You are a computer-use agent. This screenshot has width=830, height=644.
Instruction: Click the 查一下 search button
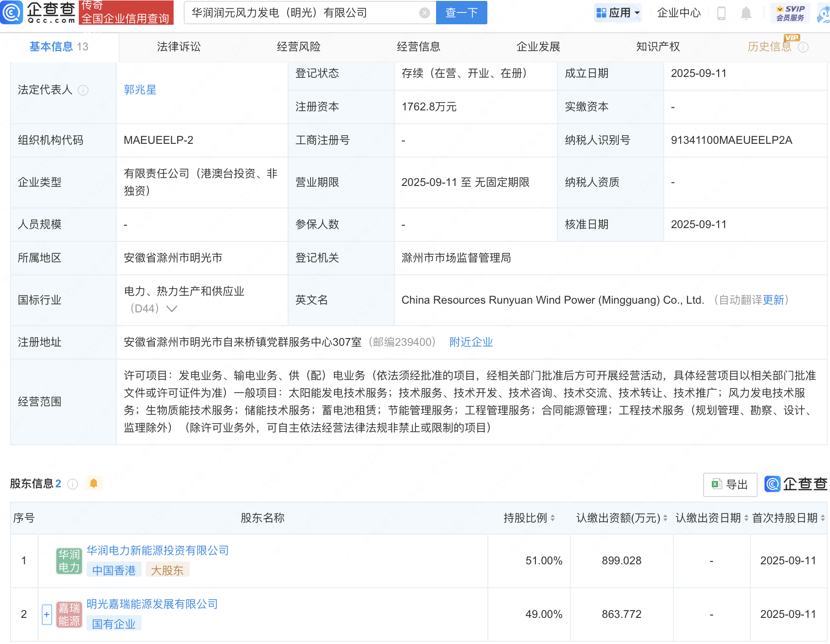tap(462, 13)
